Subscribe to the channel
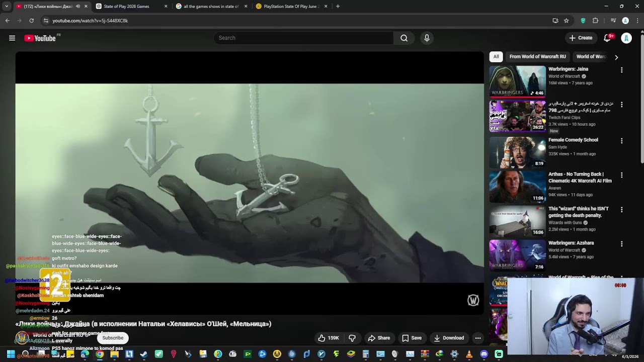The width and height of the screenshot is (644, 362). coord(113,338)
